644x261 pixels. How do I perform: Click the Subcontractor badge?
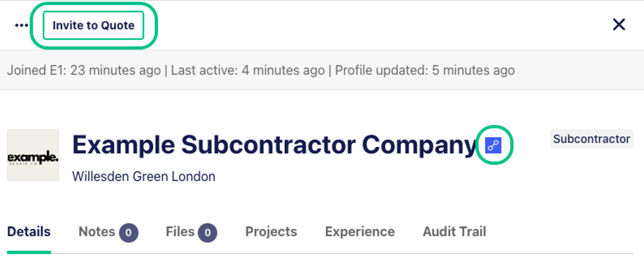click(x=591, y=139)
